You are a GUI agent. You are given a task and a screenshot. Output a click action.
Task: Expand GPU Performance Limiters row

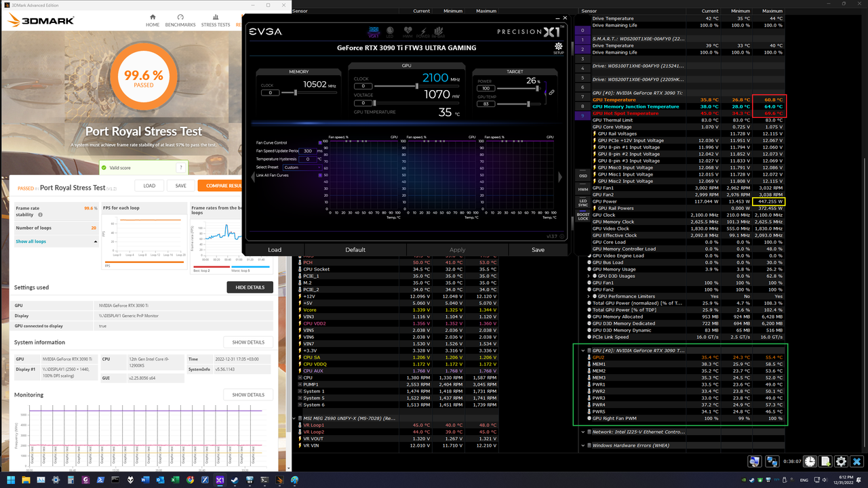click(589, 296)
